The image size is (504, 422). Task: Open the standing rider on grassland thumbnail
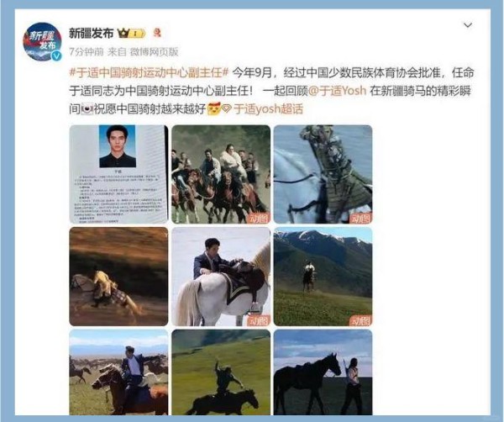(x=221, y=372)
